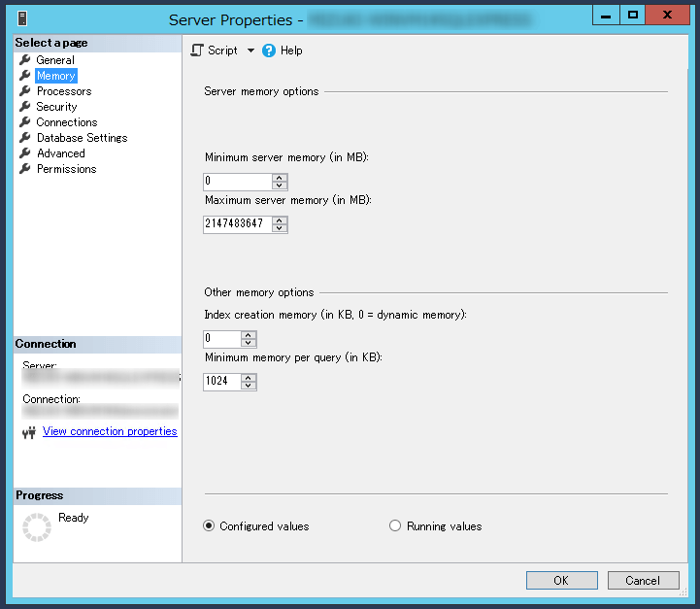Click the wrench icon beside Advanced
Viewport: 700px width, 609px height.
tap(25, 152)
